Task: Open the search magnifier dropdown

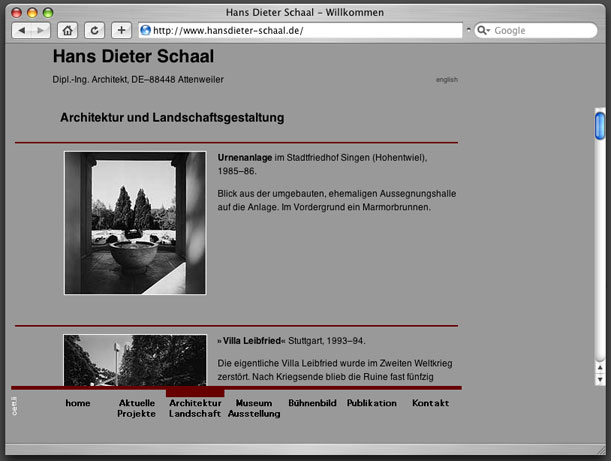Action: (484, 30)
